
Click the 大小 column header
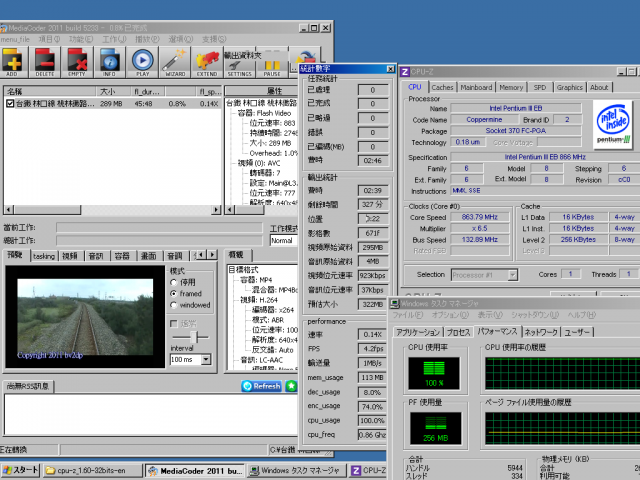click(x=113, y=91)
